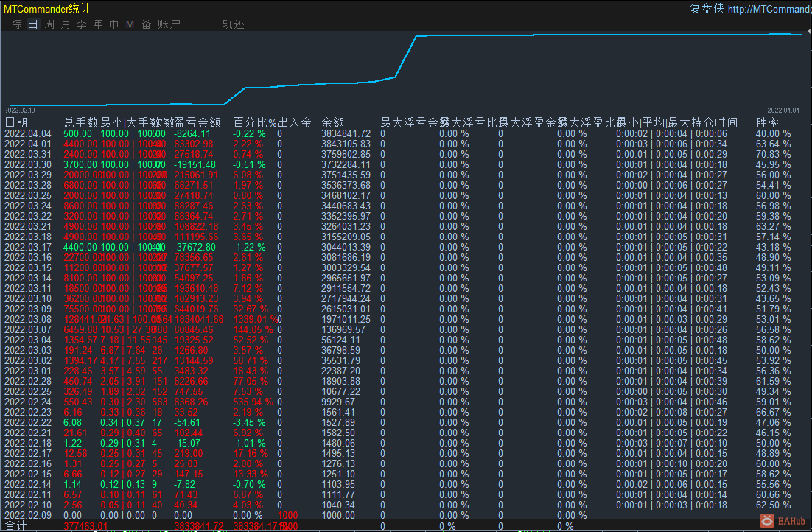Click the 余额 column header

[332, 123]
